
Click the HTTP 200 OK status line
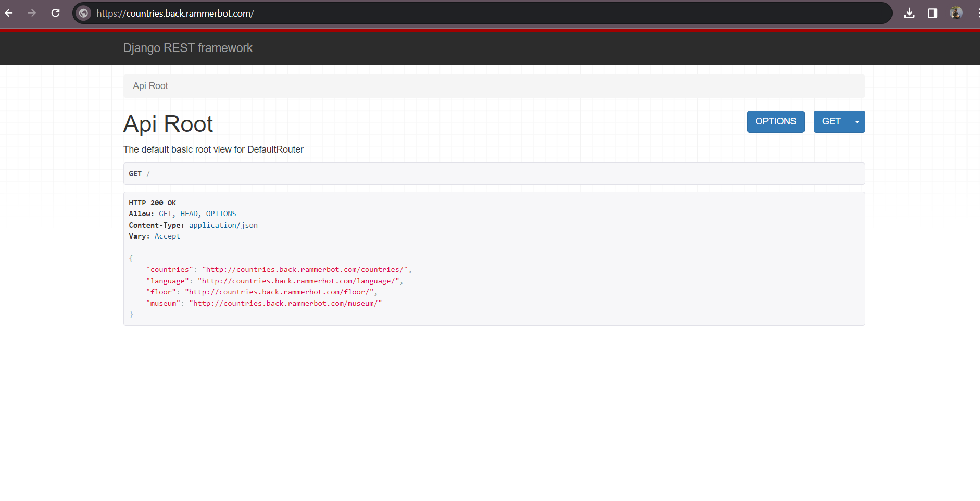click(x=153, y=203)
